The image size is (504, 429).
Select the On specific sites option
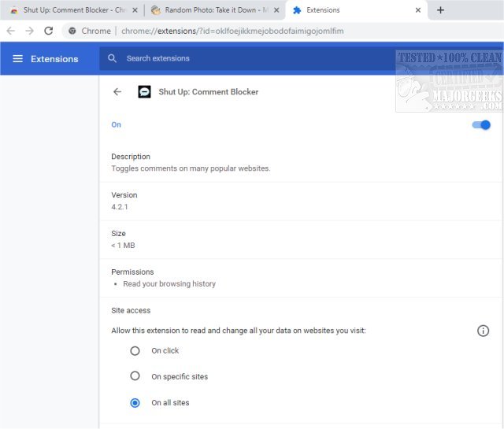point(135,376)
